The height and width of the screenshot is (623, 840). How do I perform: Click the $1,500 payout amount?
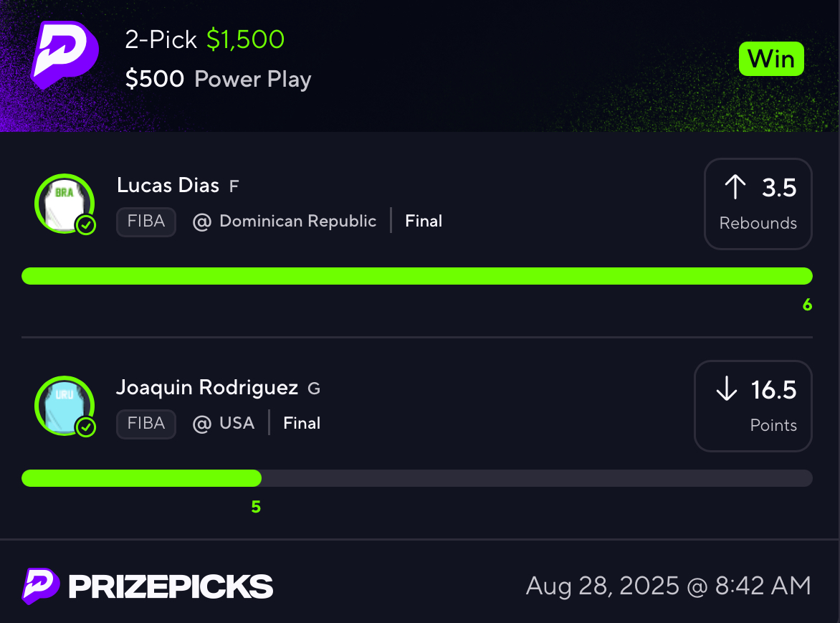pyautogui.click(x=245, y=39)
